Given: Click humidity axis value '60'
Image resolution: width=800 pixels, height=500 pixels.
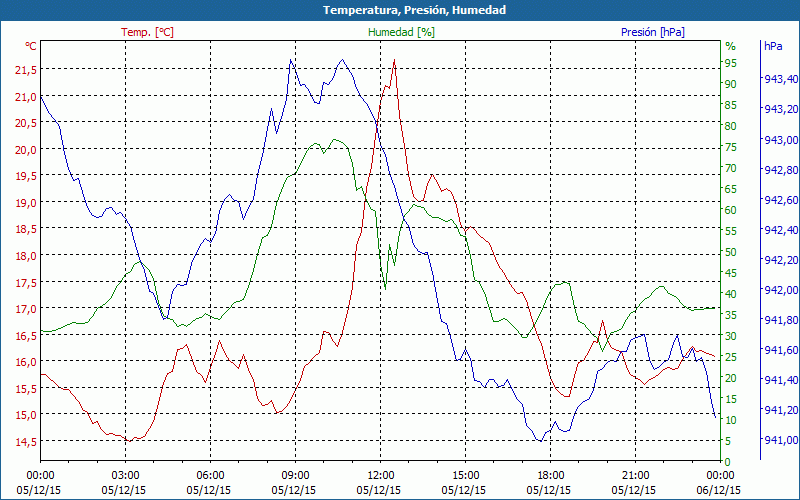Looking at the screenshot, I should tap(731, 210).
